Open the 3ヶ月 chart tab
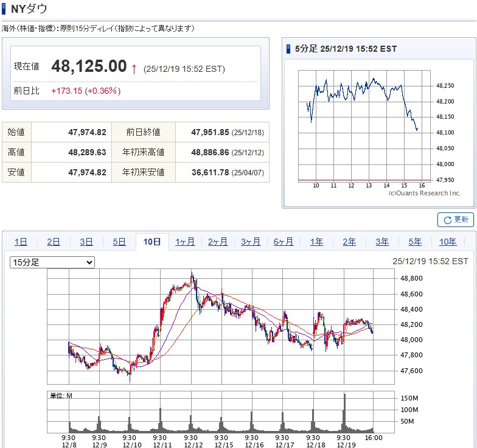The image size is (477, 448). [251, 242]
